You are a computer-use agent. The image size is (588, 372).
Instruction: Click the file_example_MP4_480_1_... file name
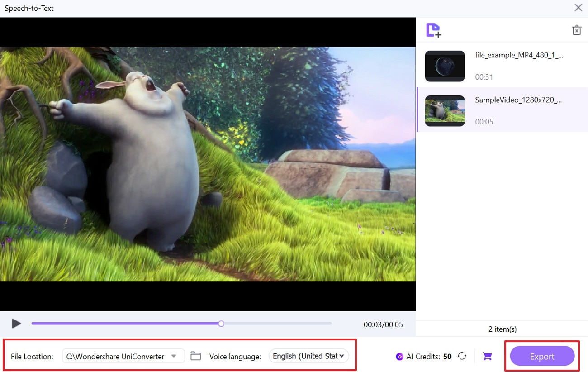(x=519, y=55)
